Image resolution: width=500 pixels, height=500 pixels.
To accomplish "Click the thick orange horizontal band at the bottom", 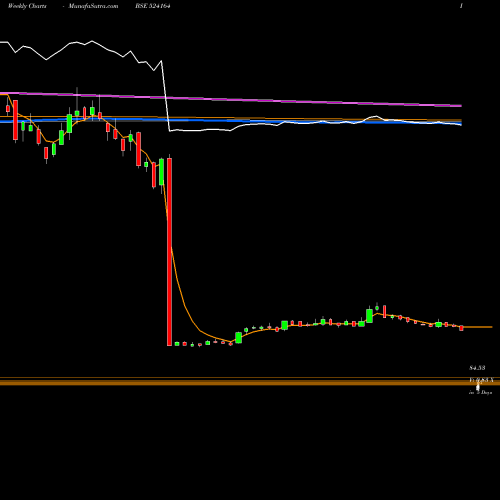I will click(250, 383).
